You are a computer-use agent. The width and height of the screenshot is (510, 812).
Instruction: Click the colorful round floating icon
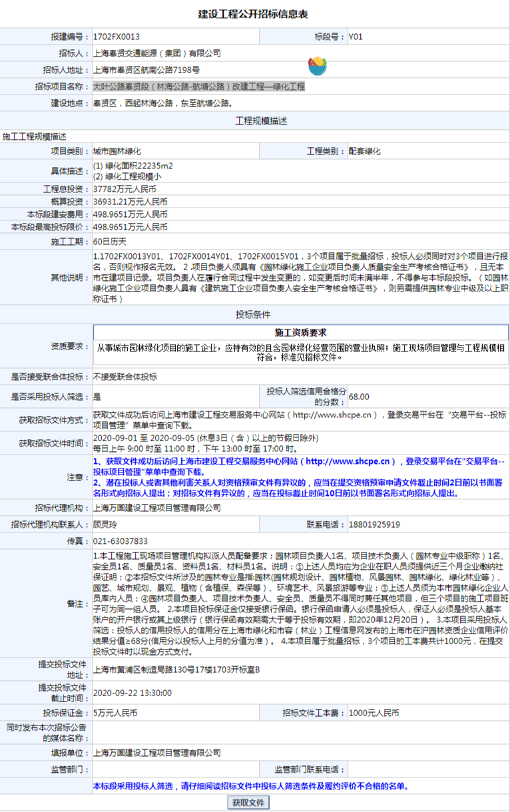point(317,66)
